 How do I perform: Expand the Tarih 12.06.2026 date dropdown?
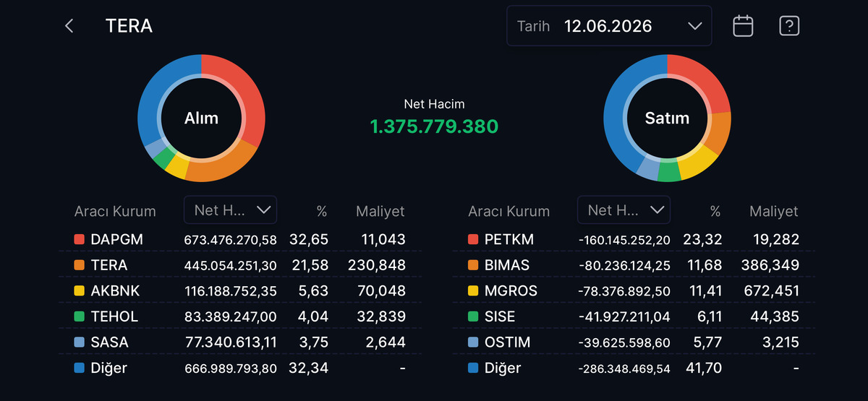(609, 26)
